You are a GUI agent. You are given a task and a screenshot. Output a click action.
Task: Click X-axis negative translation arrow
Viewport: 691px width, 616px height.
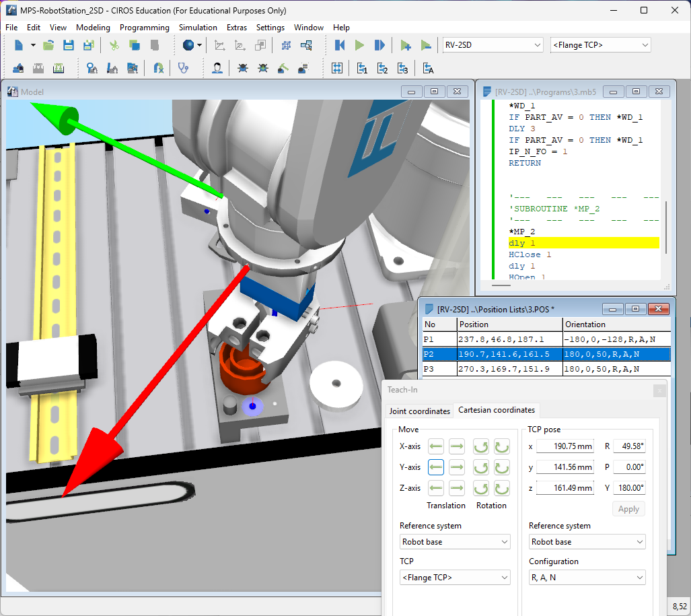click(x=436, y=446)
